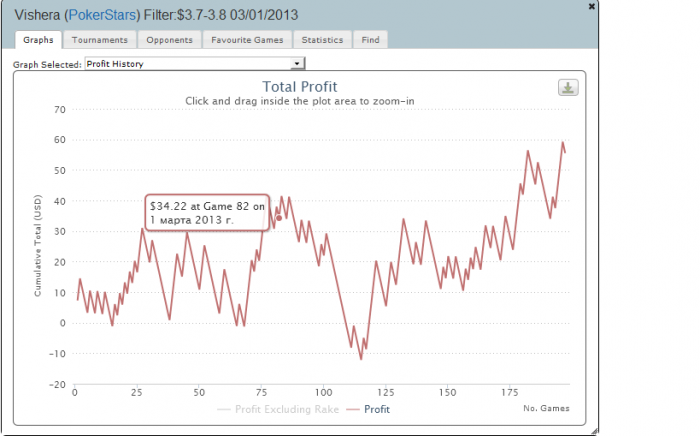Switch to the Graphs tab

[x=38, y=40]
